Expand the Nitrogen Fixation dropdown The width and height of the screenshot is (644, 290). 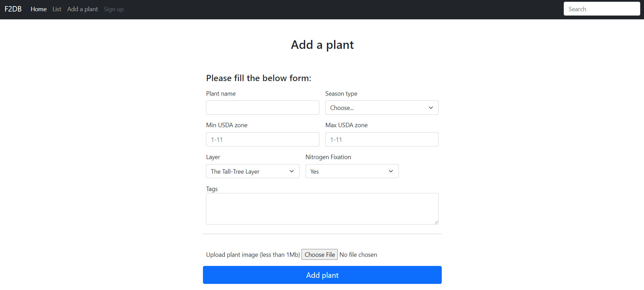coord(352,171)
